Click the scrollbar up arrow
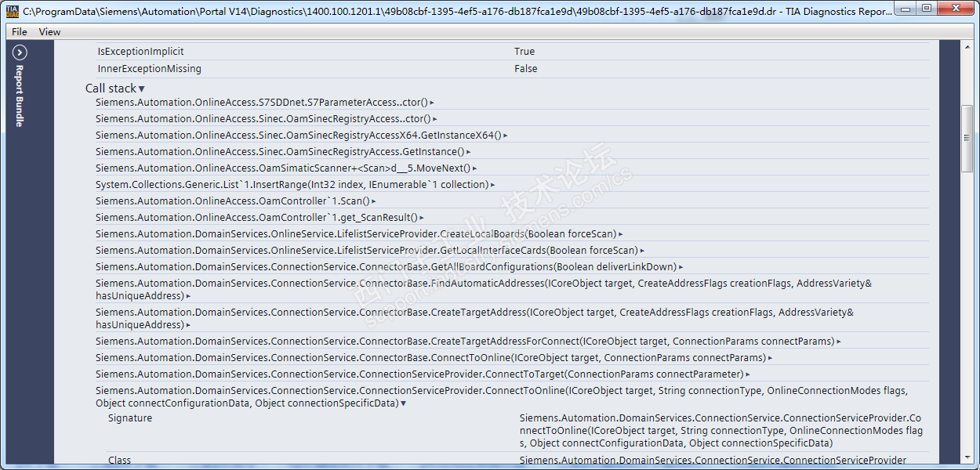980x470 pixels. tap(967, 45)
